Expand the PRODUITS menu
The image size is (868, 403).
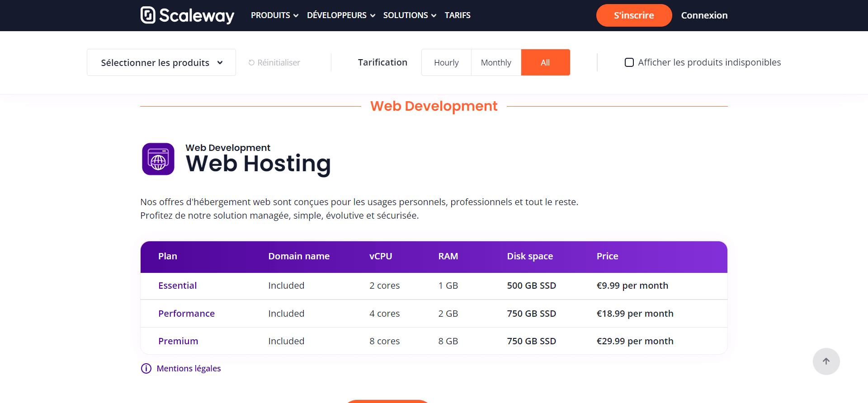[274, 15]
